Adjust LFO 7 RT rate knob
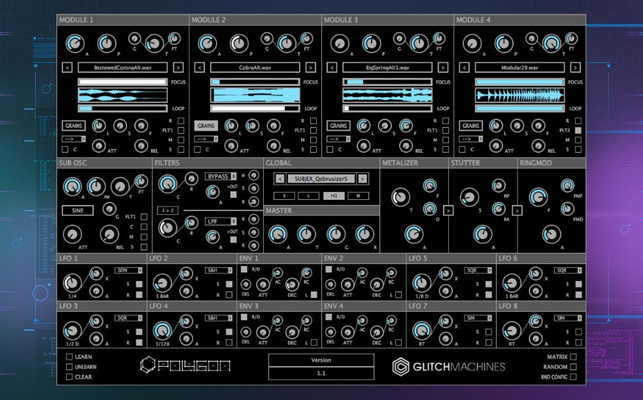 [421, 331]
